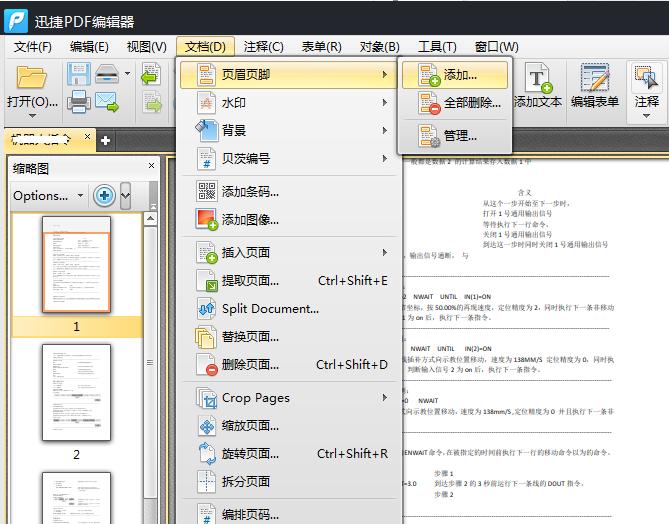Screen dimensions: 669x524
Task: Open the 注释(C) menu
Action: point(263,46)
